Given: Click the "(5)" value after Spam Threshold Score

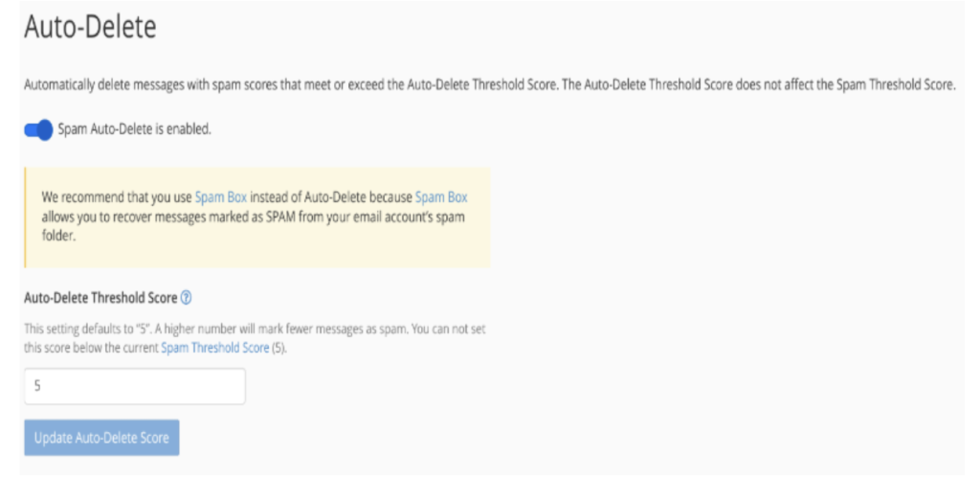Looking at the screenshot, I should pyautogui.click(x=278, y=348).
